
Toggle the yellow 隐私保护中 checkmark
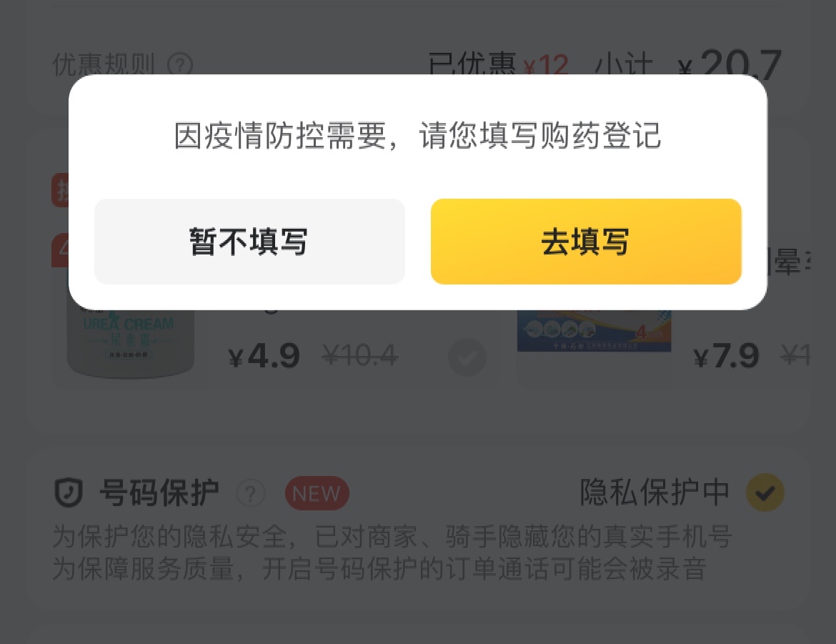(x=765, y=492)
